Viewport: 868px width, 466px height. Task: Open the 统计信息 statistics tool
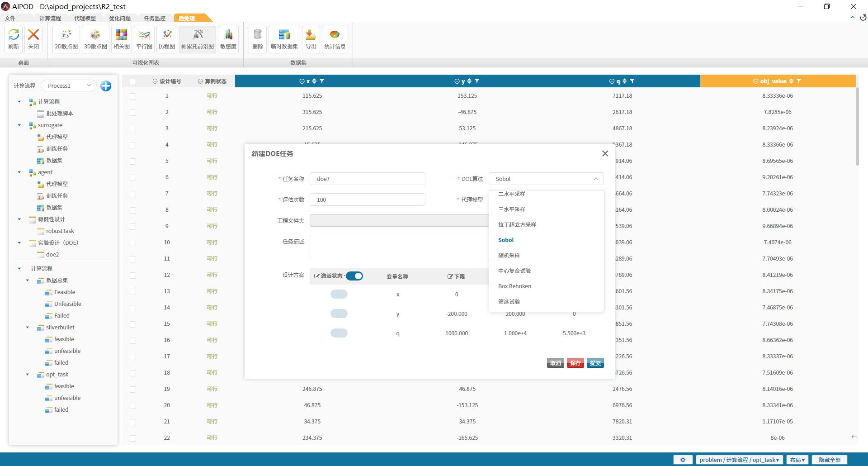tap(335, 39)
